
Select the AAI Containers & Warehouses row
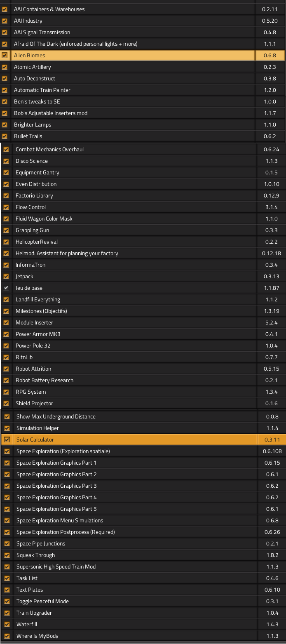[x=133, y=9]
